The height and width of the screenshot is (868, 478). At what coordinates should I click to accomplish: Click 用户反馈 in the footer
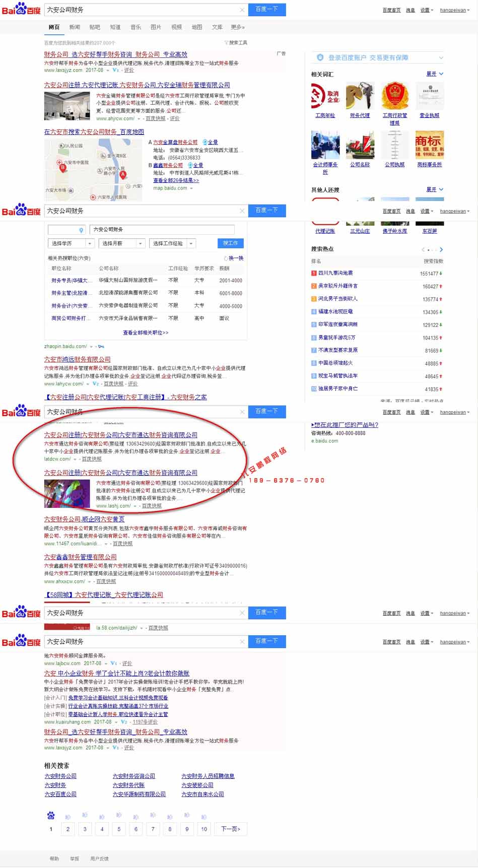99,859
